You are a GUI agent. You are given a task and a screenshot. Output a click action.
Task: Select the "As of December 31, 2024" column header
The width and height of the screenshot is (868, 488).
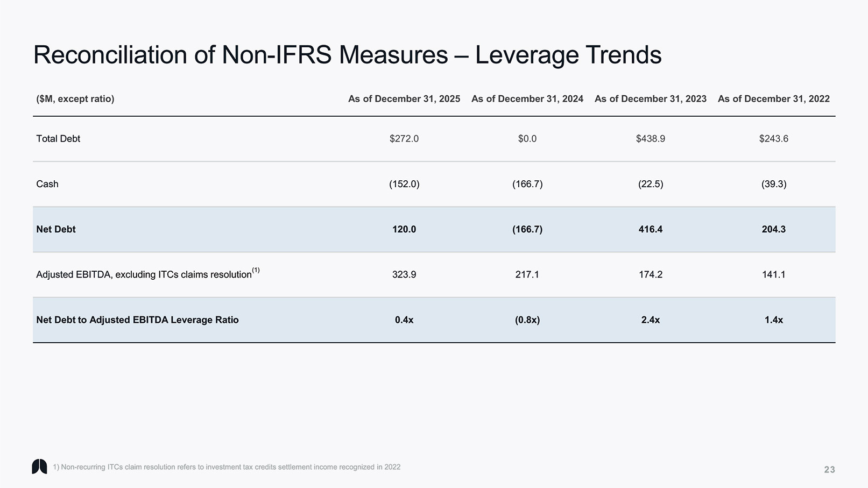pyautogui.click(x=527, y=99)
